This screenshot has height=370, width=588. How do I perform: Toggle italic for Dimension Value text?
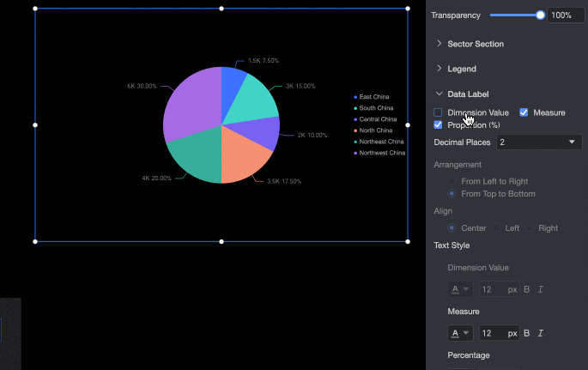point(541,289)
